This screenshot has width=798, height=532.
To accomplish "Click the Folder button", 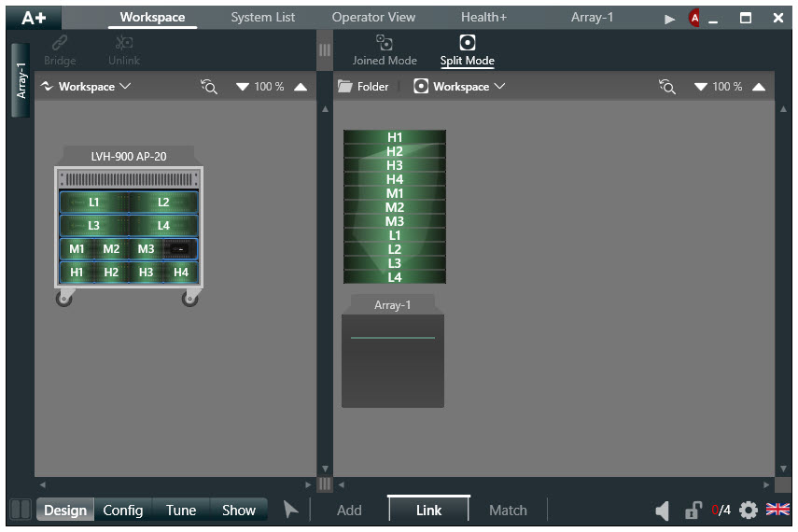I will [363, 87].
